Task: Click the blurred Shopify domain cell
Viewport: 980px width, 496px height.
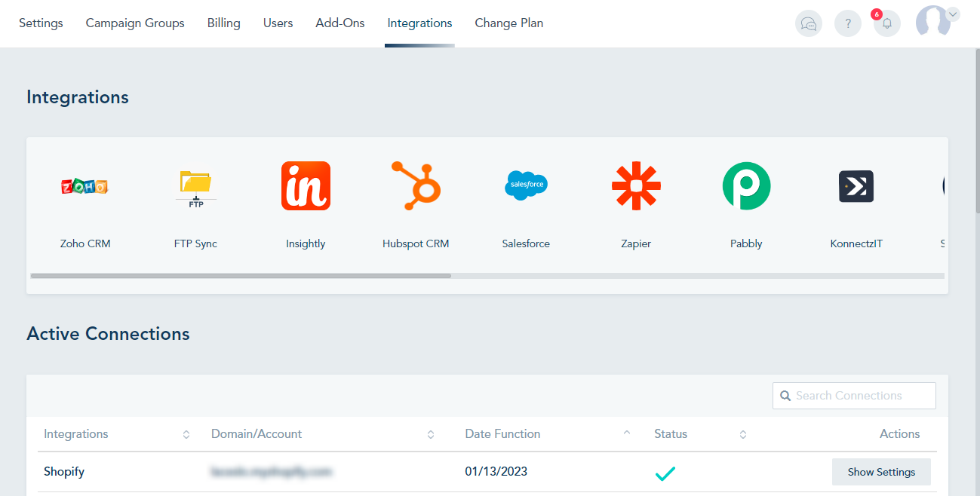Action: [272, 472]
